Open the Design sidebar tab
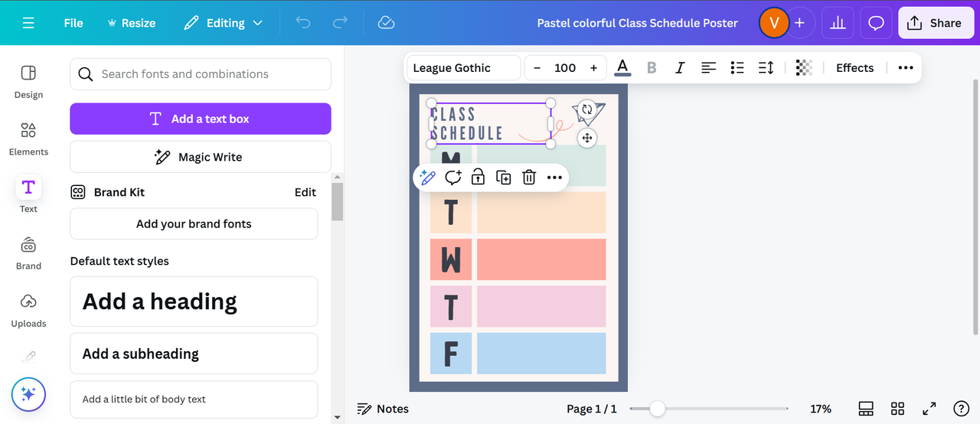This screenshot has height=424, width=980. (28, 82)
